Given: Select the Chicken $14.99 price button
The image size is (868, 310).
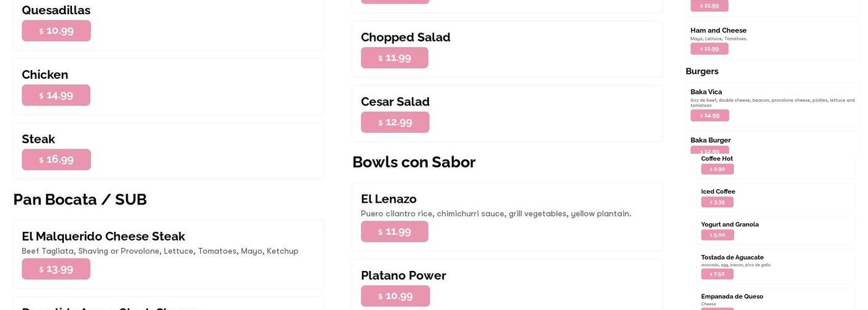Looking at the screenshot, I should tap(56, 95).
